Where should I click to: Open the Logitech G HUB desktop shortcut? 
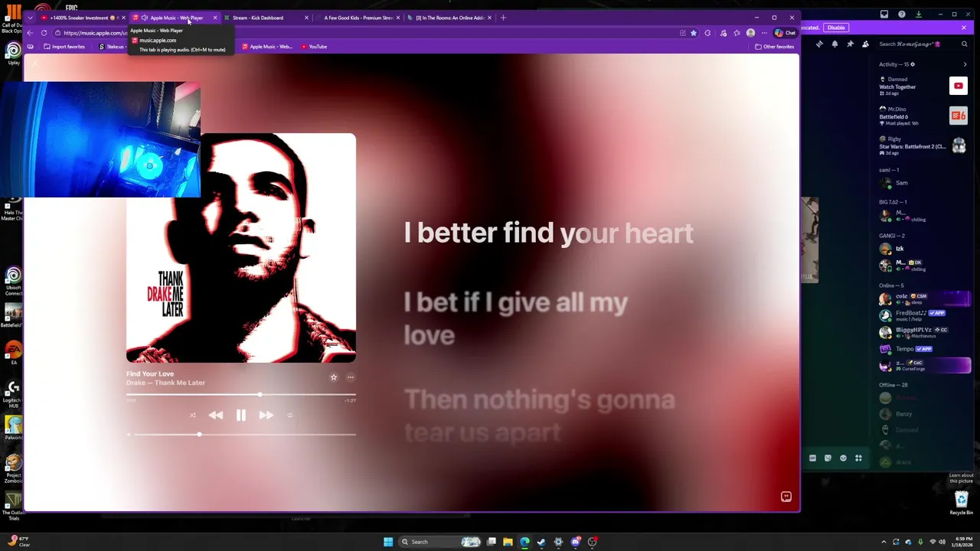click(13, 395)
